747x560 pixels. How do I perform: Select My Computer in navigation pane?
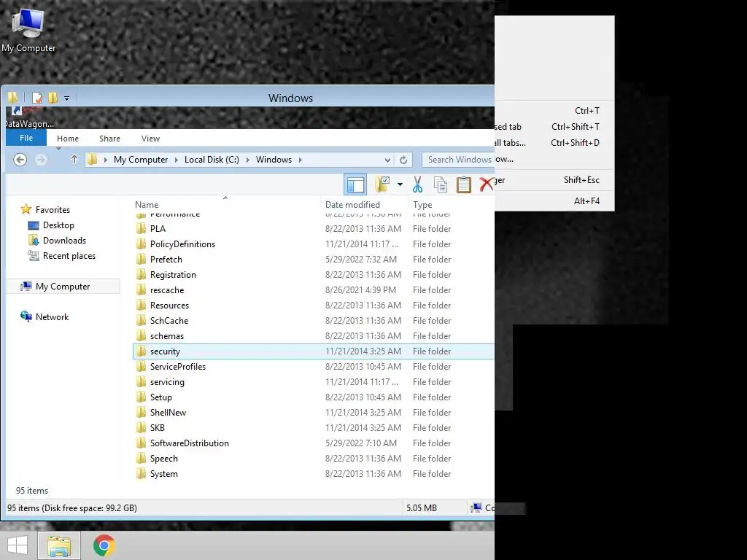(x=63, y=286)
